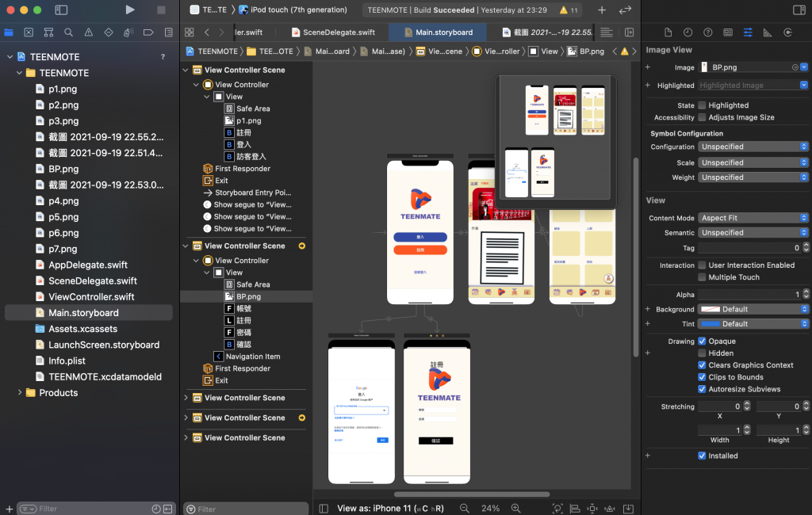Show the Identity inspector
This screenshot has height=515, width=812.
pyautogui.click(x=728, y=32)
